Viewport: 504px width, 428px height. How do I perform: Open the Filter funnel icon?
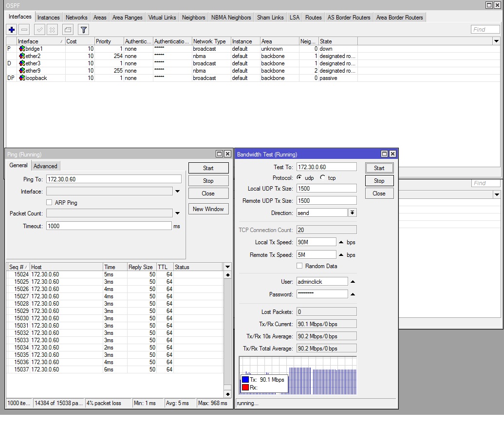coord(84,30)
